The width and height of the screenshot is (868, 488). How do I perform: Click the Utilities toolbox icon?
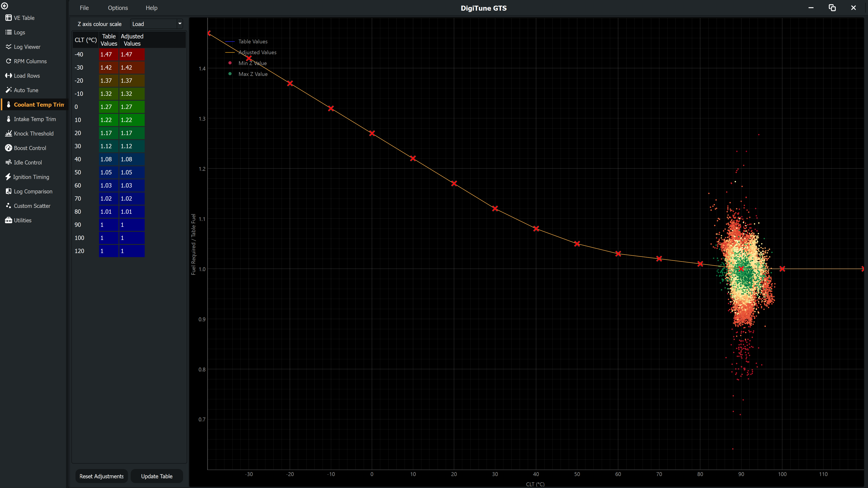coord(8,220)
